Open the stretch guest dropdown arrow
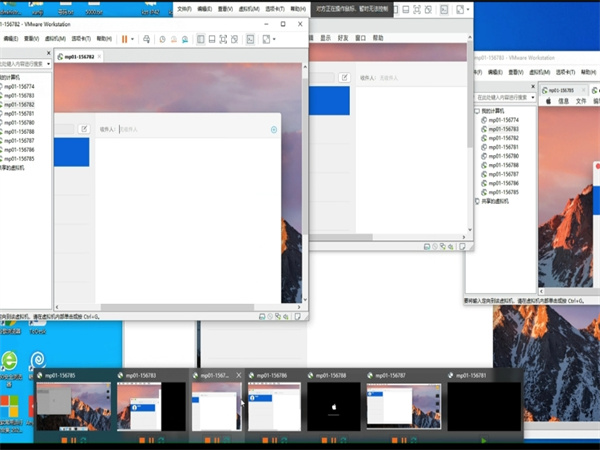The image size is (600, 450). [x=275, y=39]
